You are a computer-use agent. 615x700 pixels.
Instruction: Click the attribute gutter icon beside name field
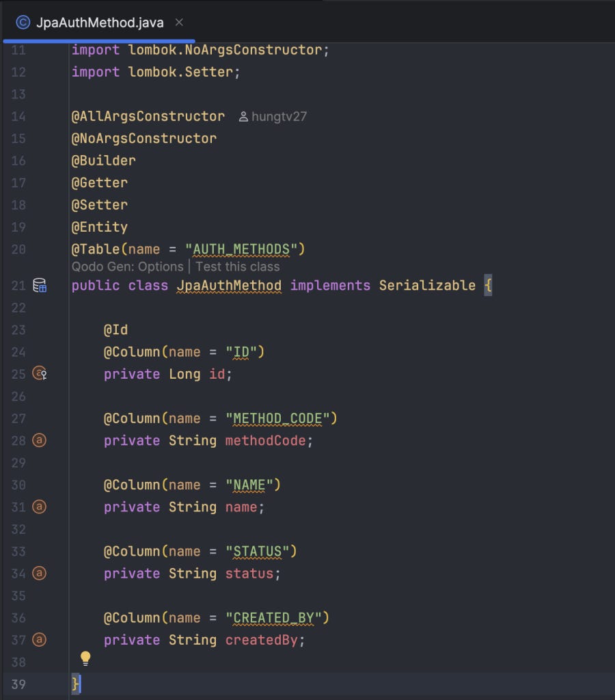pos(39,507)
